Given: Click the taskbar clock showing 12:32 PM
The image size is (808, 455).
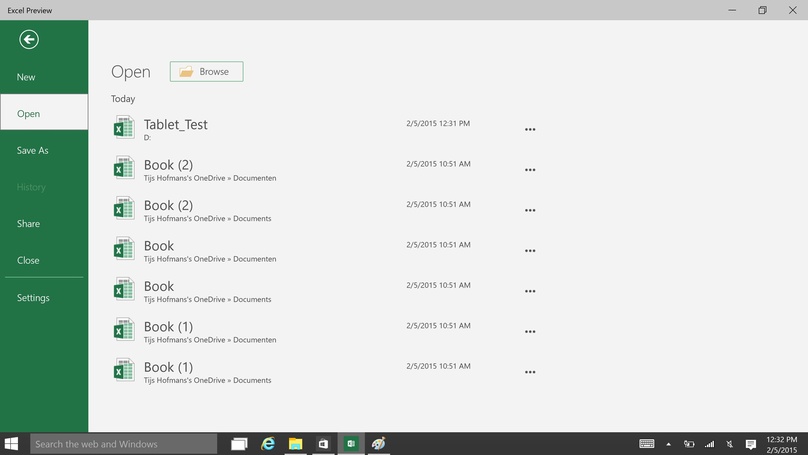Looking at the screenshot, I should tap(782, 444).
